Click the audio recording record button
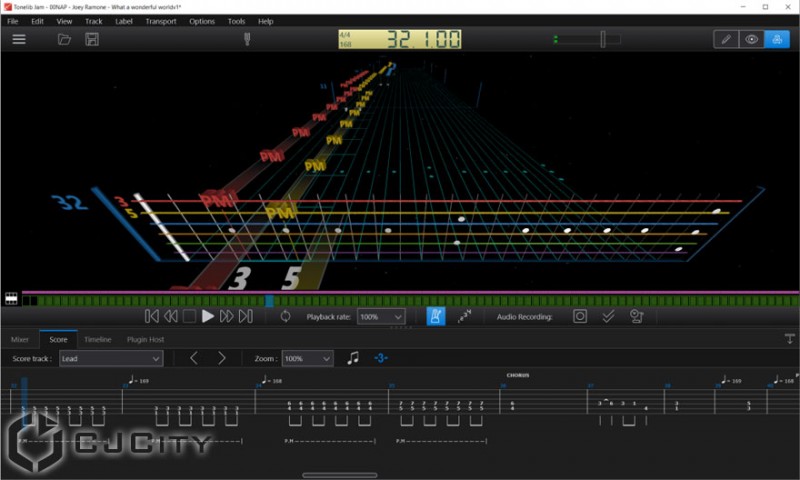 pyautogui.click(x=579, y=316)
